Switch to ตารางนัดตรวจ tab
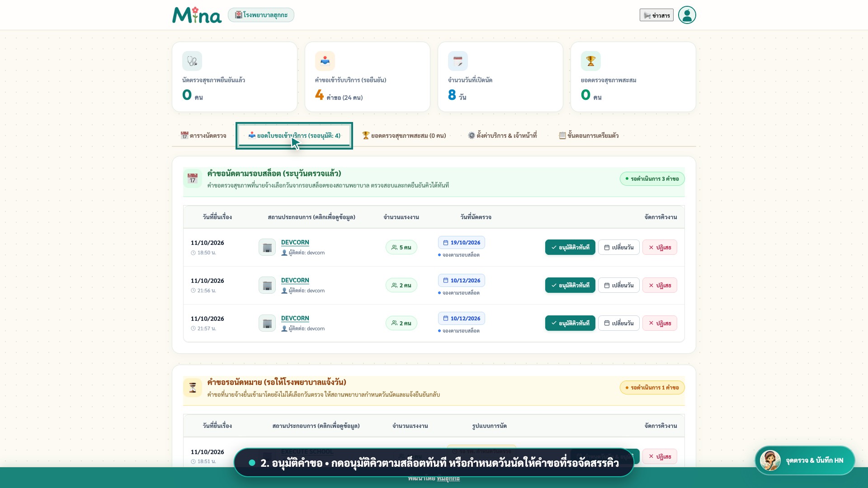 pos(203,136)
